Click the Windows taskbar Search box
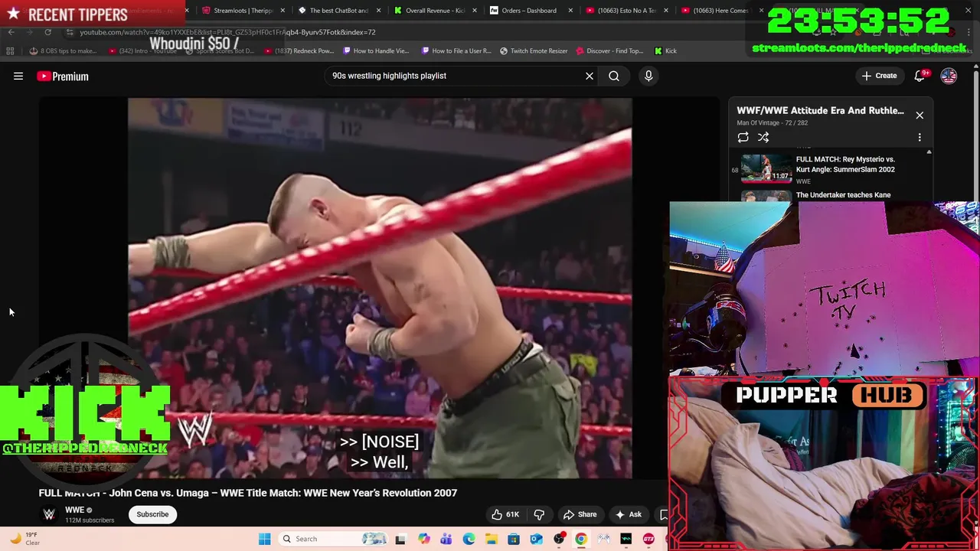The width and height of the screenshot is (980, 551). [x=333, y=539]
